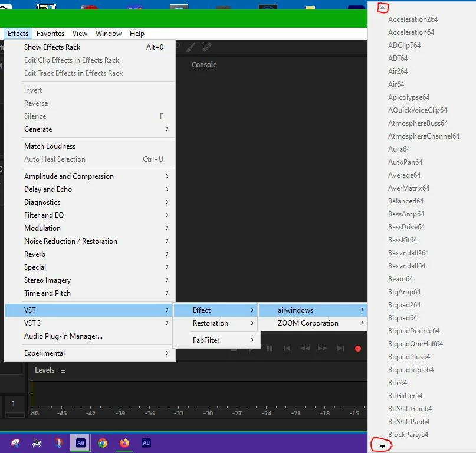Choose AutoPan64 plugin
Screen dimensions: 476x453
click(405, 162)
